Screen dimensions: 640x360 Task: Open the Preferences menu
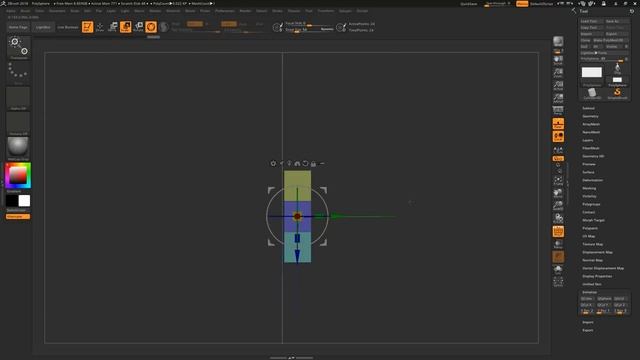click(225, 11)
